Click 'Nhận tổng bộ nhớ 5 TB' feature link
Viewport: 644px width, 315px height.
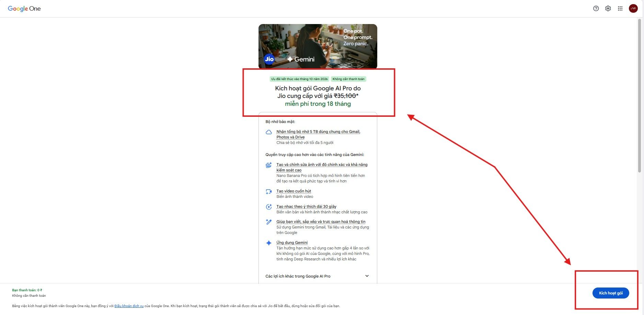(x=318, y=134)
